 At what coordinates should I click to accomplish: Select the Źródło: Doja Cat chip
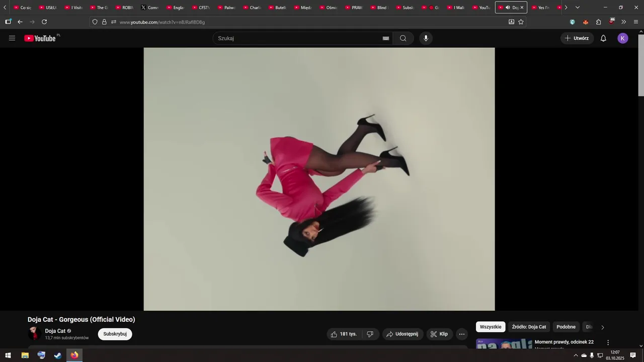tap(529, 327)
